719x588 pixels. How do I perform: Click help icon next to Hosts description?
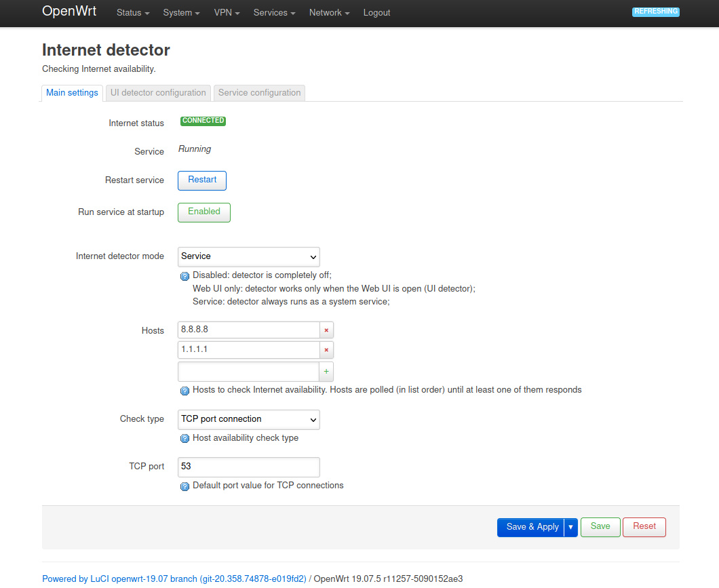point(184,391)
